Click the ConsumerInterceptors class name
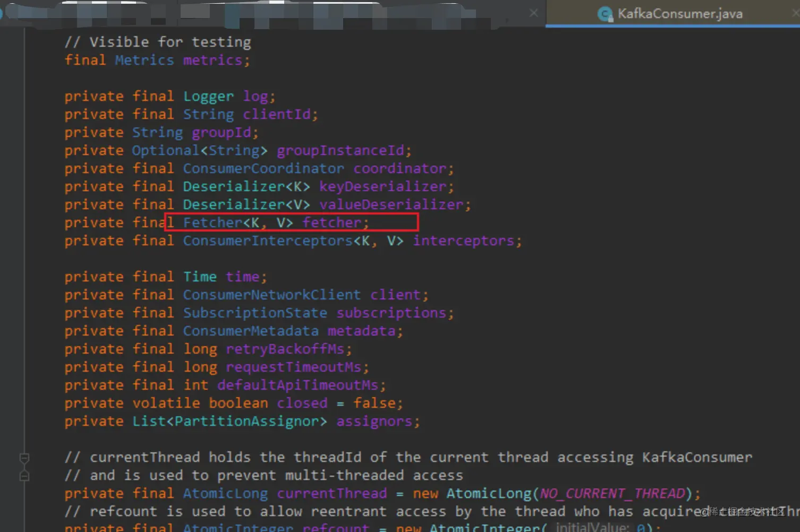800x532 pixels. (x=268, y=241)
